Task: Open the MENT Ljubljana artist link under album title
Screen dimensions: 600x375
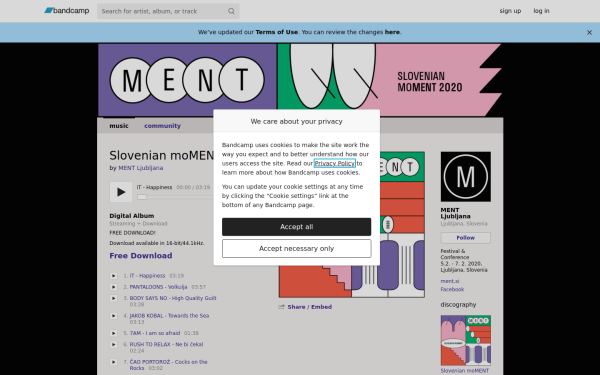Action: click(x=140, y=168)
